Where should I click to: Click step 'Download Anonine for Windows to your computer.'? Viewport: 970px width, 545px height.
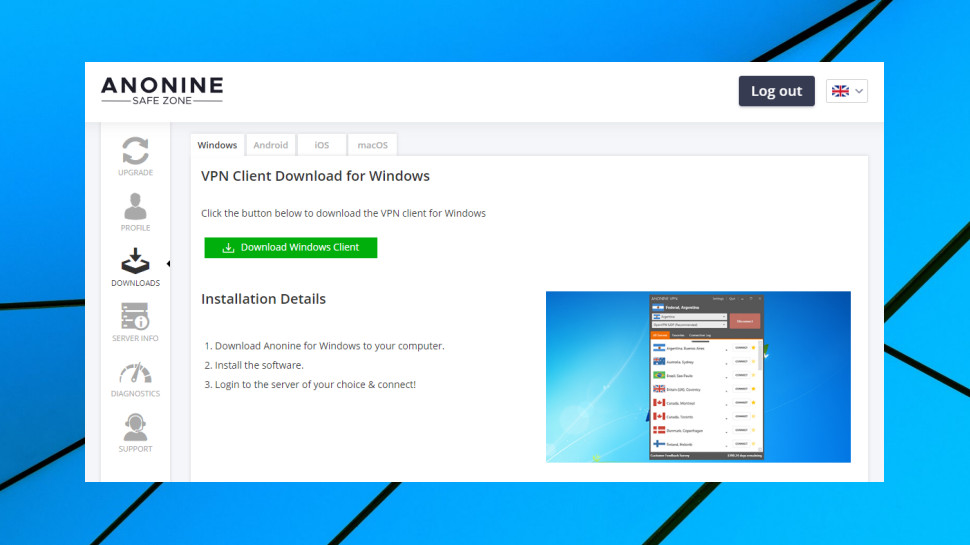click(x=330, y=346)
